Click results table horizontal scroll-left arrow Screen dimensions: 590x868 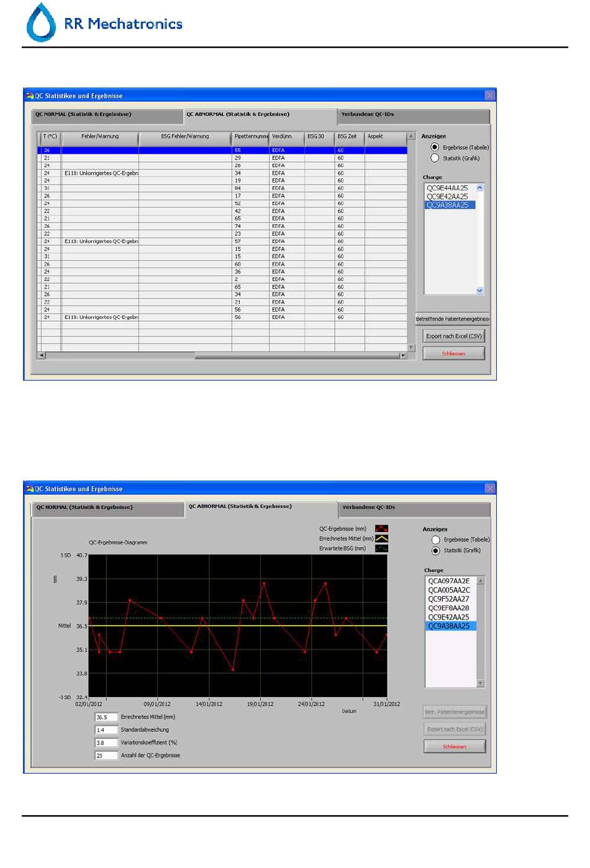coord(42,356)
